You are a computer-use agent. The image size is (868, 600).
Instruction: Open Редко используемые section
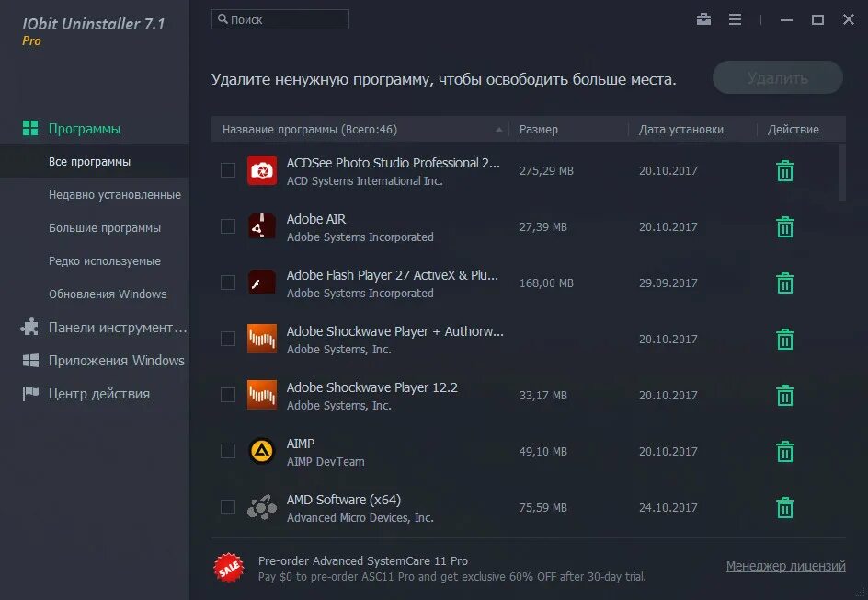click(x=105, y=261)
